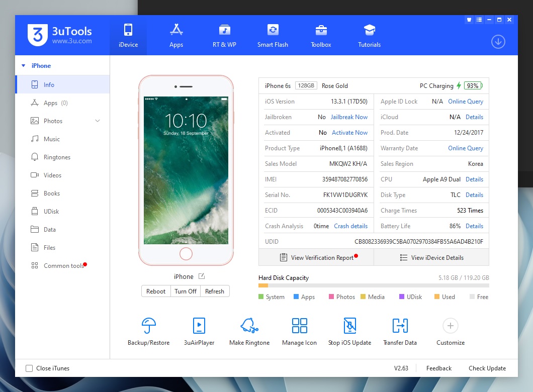Click the list menu icon in title bar
Image resolution: width=533 pixels, height=392 pixels.
(479, 20)
